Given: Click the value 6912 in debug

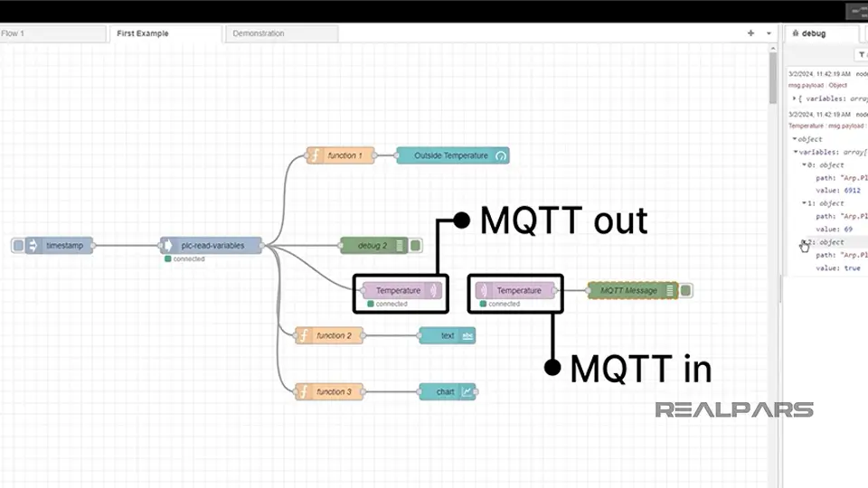Looking at the screenshot, I should (x=853, y=191).
